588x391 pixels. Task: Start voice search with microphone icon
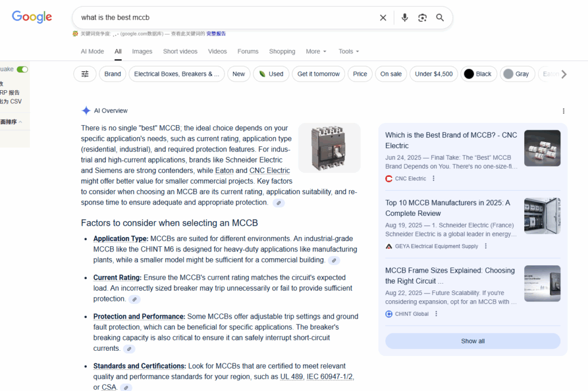pos(405,18)
